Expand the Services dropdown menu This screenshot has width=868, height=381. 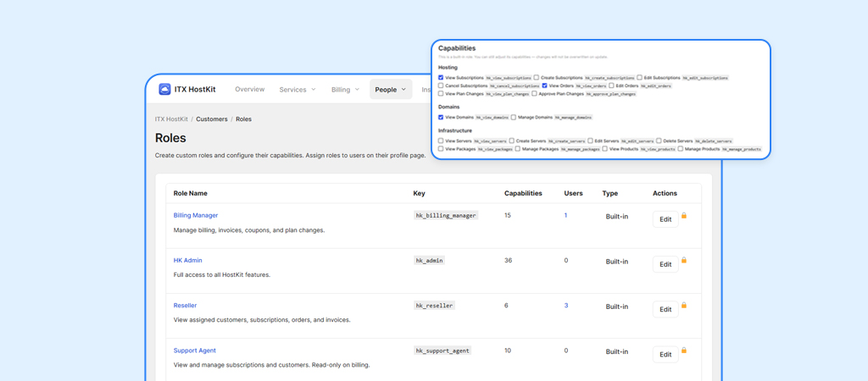tap(298, 89)
